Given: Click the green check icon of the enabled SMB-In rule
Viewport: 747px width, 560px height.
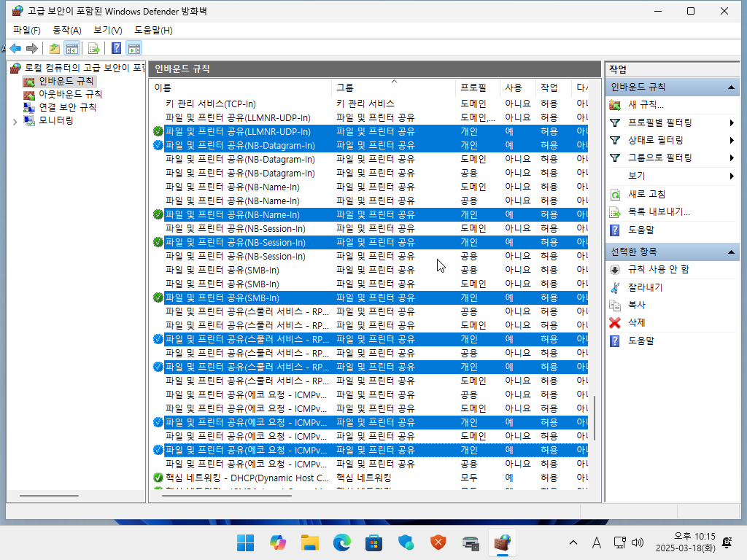Looking at the screenshot, I should click(x=158, y=297).
